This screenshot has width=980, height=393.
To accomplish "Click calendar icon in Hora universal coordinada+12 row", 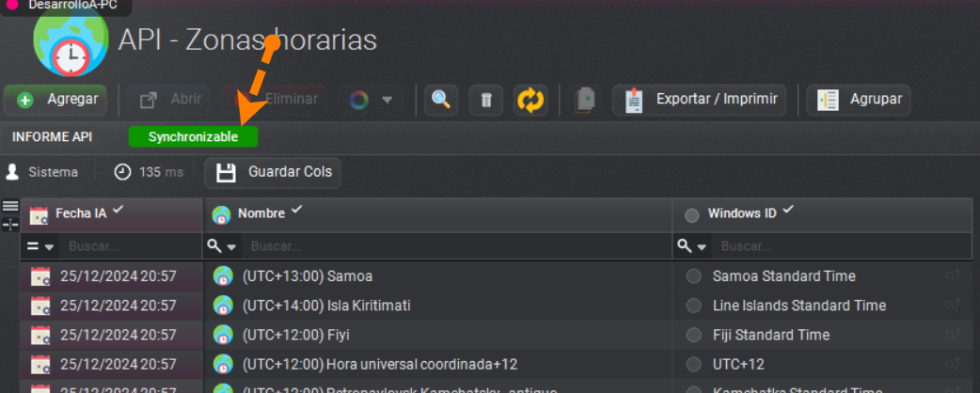I will point(40,364).
